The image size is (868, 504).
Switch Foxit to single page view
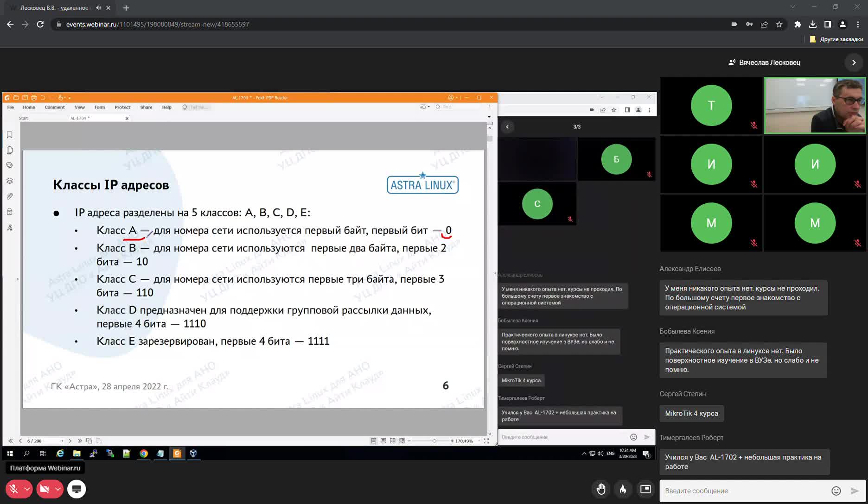coord(374,441)
